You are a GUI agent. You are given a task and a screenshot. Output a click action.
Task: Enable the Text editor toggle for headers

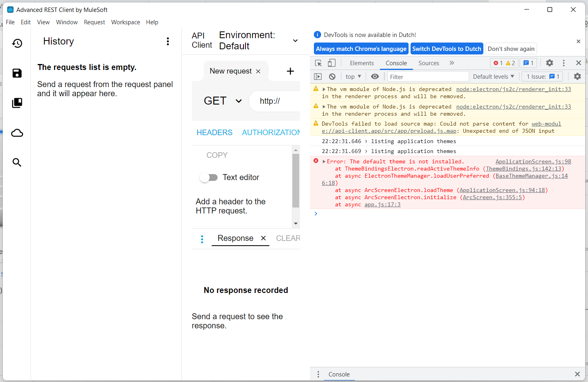[208, 177]
